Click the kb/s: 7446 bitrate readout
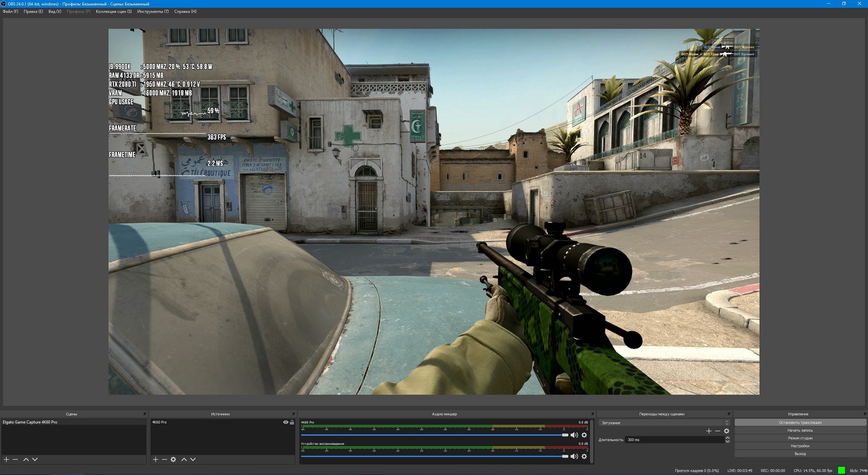Viewport: 868px width, 475px height. click(859, 470)
